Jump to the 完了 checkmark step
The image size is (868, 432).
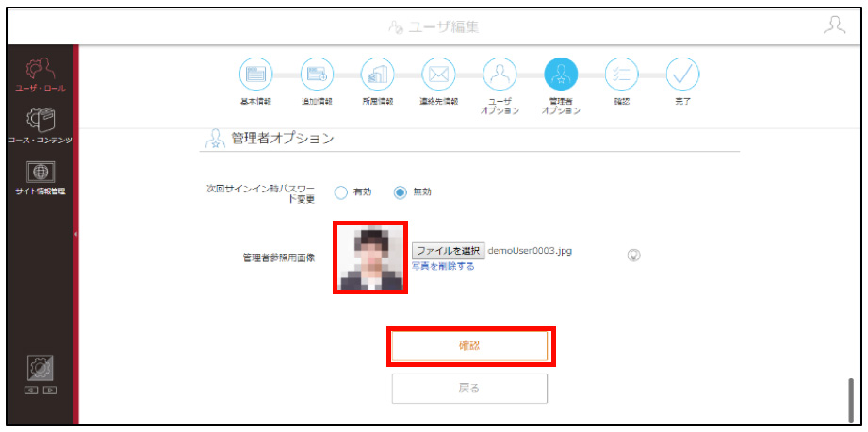(682, 74)
